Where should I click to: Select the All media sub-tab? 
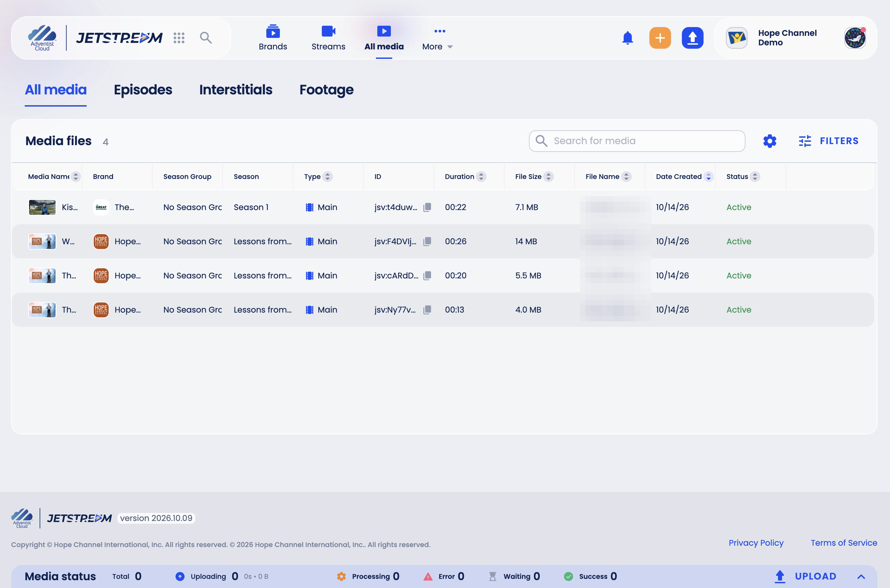pos(55,90)
